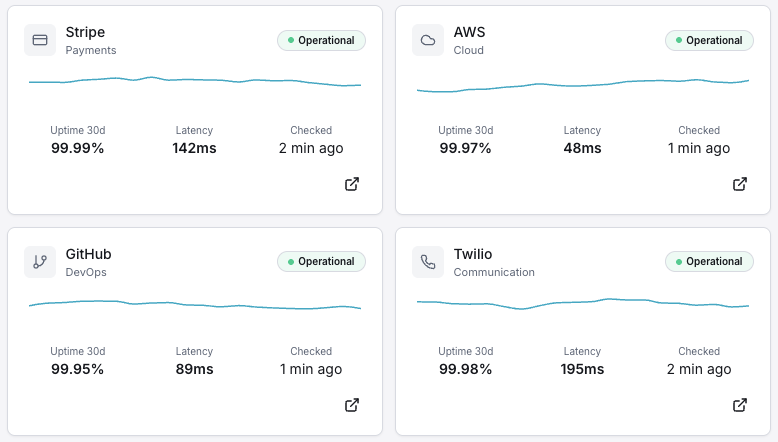Click the GitHub latency sparkline chart

coord(195,304)
